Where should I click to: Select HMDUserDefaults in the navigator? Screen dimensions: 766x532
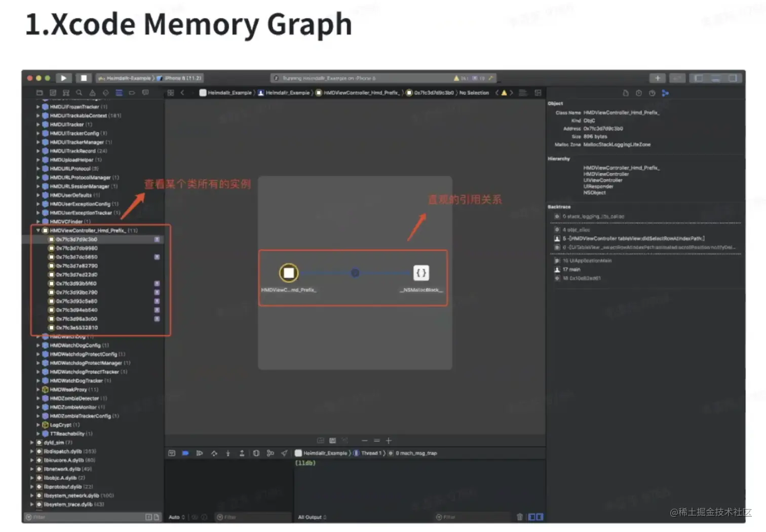70,195
